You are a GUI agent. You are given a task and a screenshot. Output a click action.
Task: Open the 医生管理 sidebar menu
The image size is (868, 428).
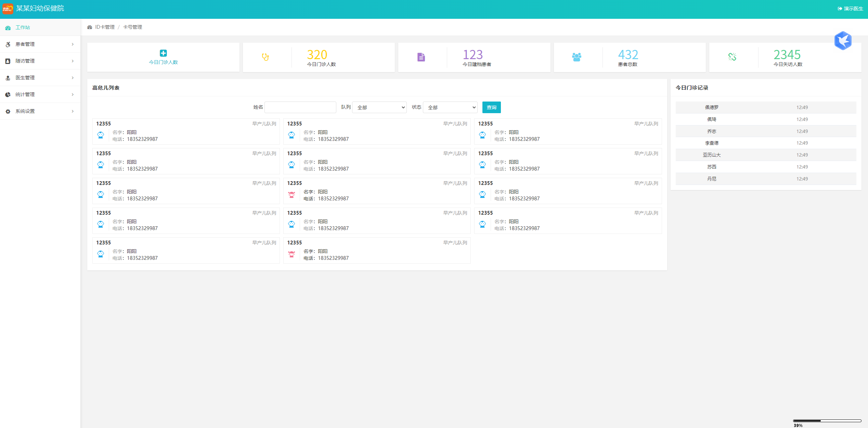pos(40,78)
